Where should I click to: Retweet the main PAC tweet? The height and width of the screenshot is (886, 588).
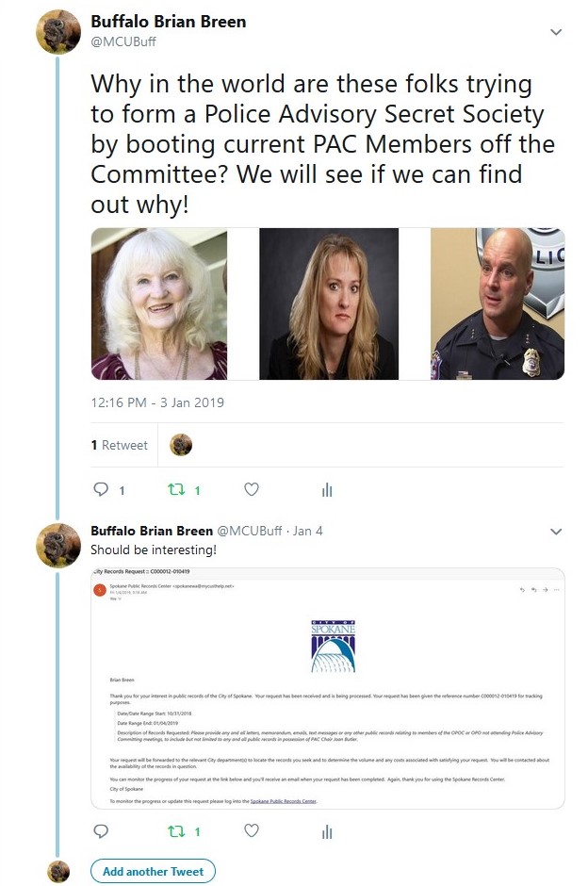click(x=177, y=489)
